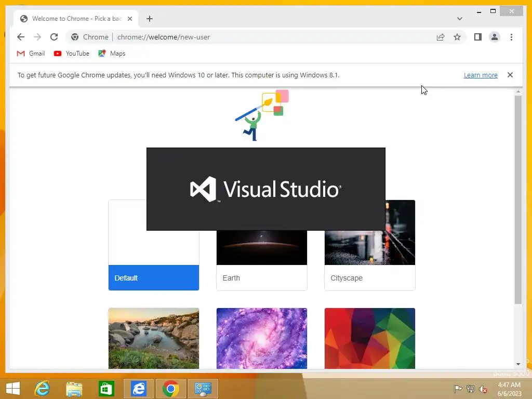This screenshot has height=399, width=532.
Task: Click the scrollbar up arrow
Action: (518, 91)
